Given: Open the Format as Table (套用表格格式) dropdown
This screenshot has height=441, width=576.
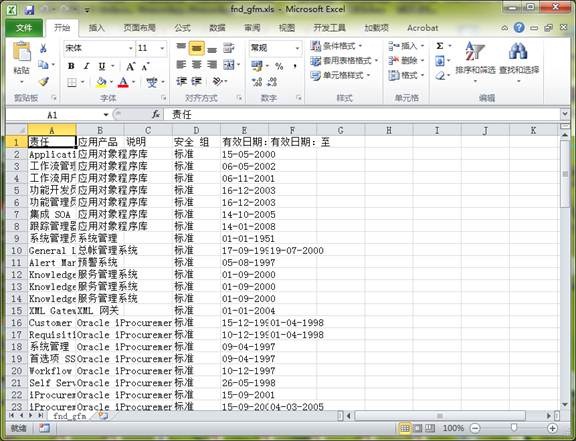Looking at the screenshot, I should [344, 61].
